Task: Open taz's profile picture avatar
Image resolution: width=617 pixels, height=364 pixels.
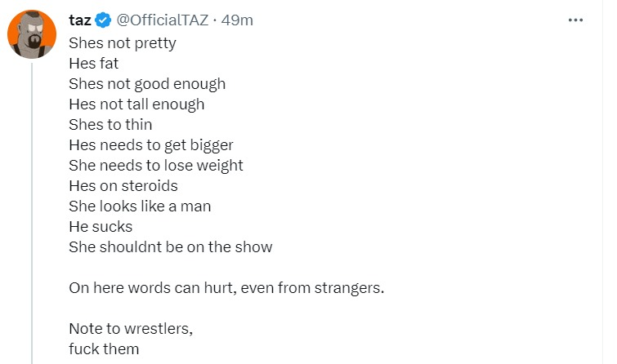Action: coord(32,33)
